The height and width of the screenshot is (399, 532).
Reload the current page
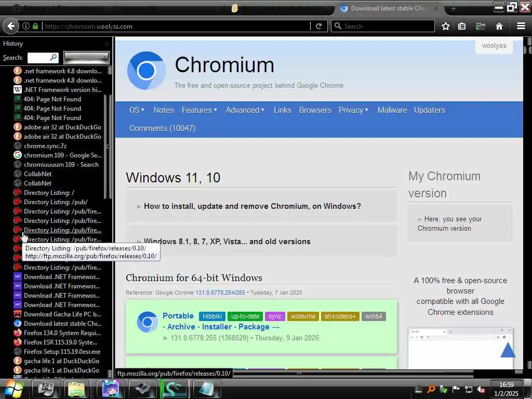coord(318,26)
